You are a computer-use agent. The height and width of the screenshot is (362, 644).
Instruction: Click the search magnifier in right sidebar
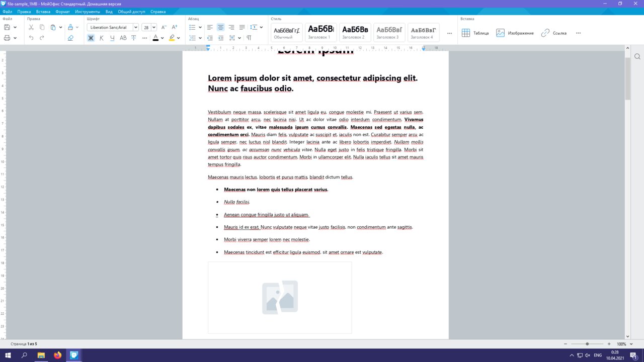pyautogui.click(x=637, y=56)
